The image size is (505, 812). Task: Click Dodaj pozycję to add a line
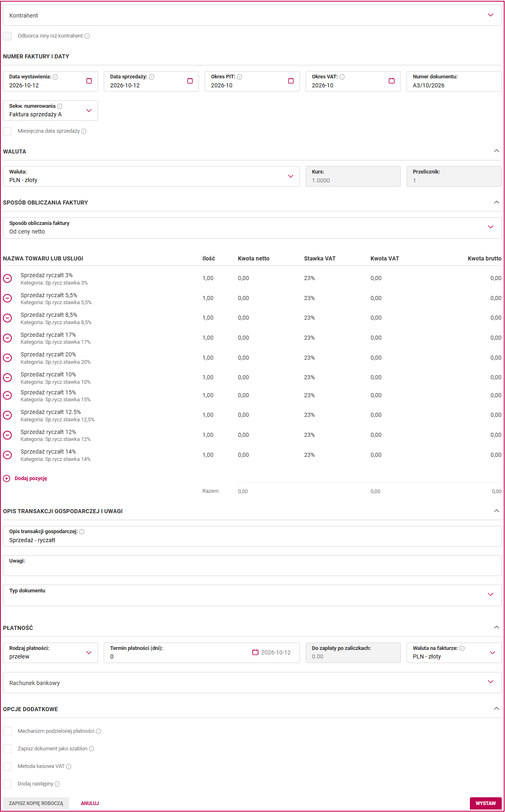(x=25, y=478)
